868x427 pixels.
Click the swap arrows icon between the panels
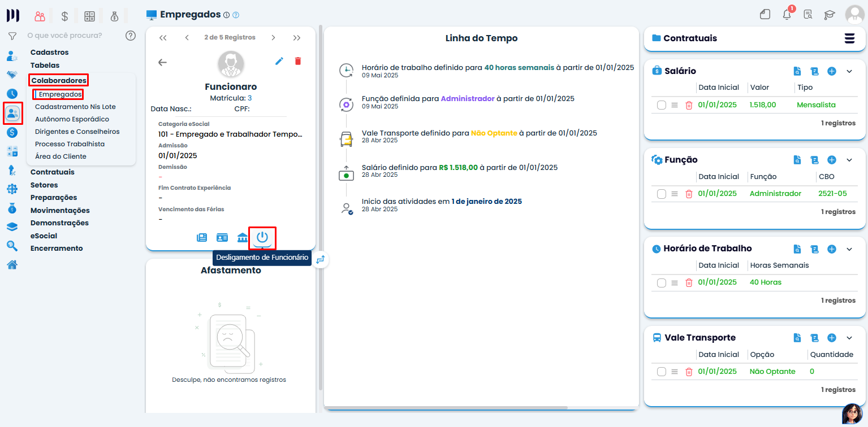tap(321, 259)
